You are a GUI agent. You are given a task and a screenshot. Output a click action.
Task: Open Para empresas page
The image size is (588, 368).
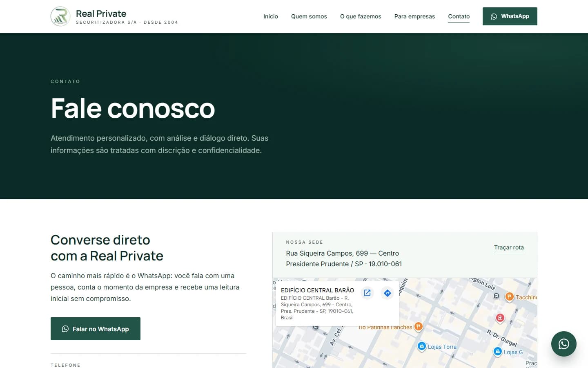414,16
